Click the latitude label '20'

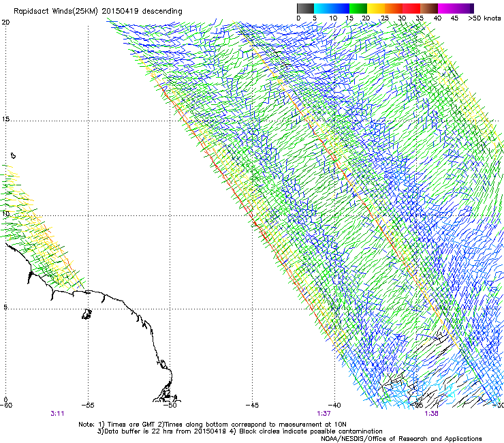coord(5,22)
